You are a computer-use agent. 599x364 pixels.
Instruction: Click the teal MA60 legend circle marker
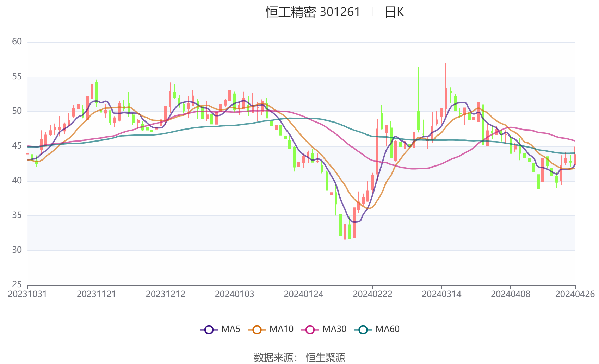click(363, 330)
